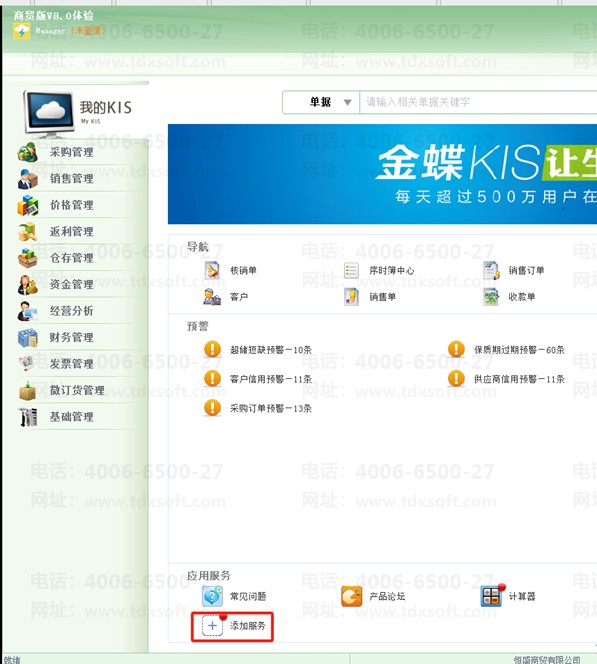Viewport: 597px width, 664px height.
Task: Click the 微订货管理 menu label
Action: click(x=77, y=390)
